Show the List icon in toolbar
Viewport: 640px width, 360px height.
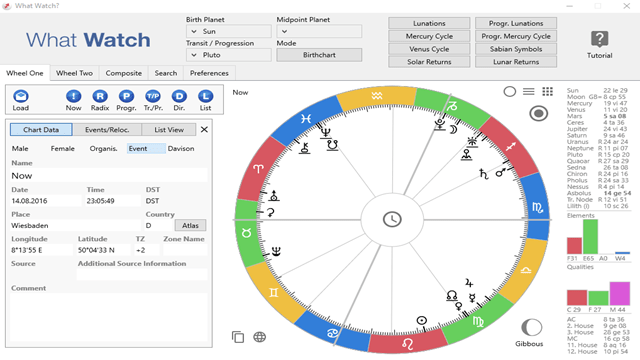(205, 97)
